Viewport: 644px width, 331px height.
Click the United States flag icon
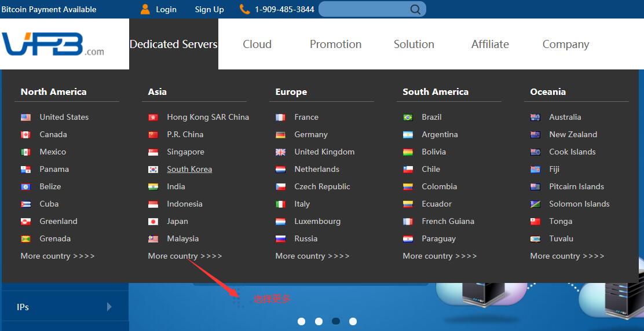[25, 117]
